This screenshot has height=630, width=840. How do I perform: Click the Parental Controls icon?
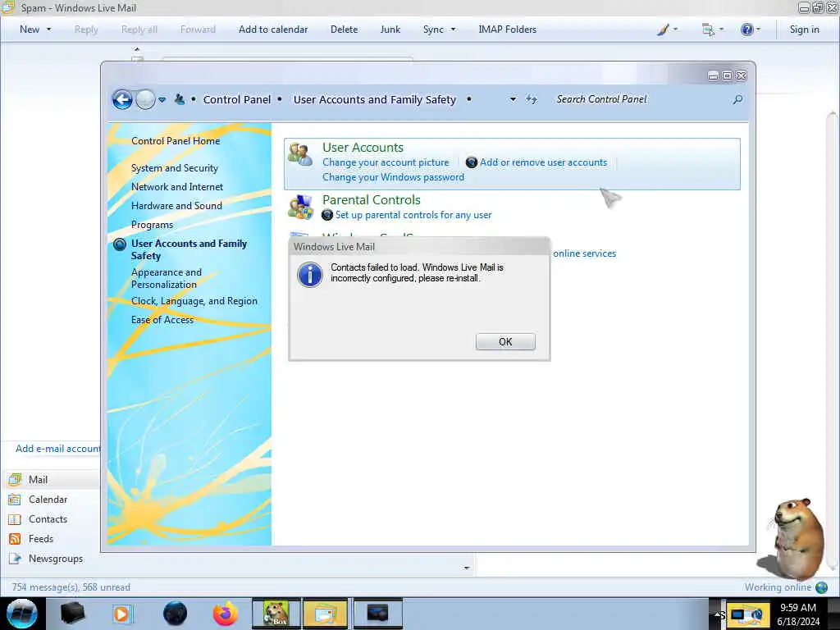300,208
